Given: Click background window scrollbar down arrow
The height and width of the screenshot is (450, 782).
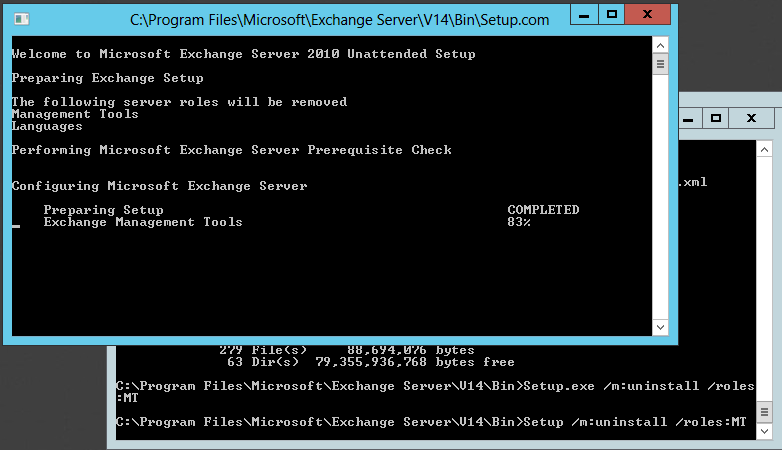Looking at the screenshot, I should click(x=764, y=431).
